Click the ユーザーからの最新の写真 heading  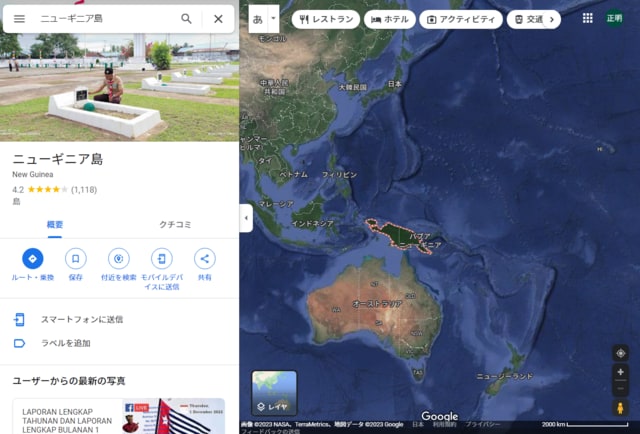point(69,381)
